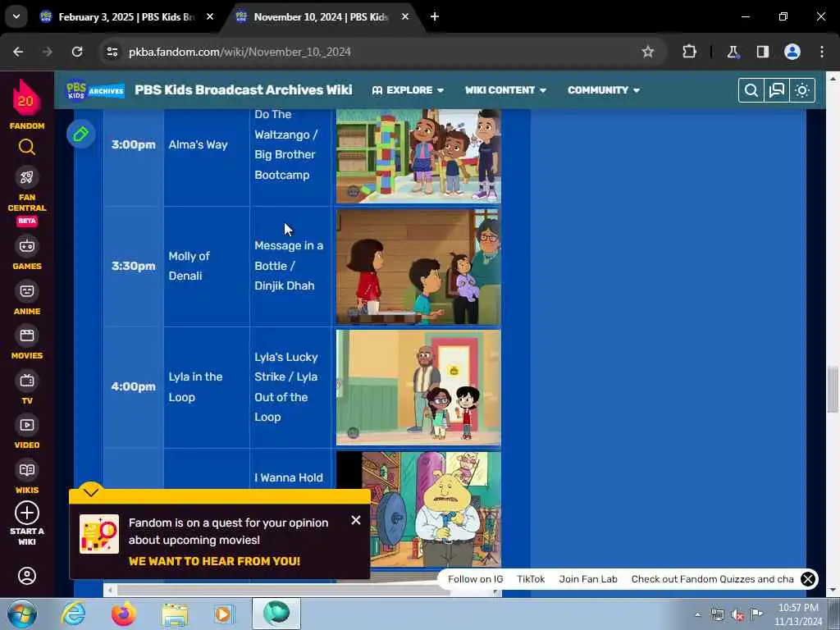Open the TV sidebar icon
The height and width of the screenshot is (630, 840).
(x=27, y=381)
